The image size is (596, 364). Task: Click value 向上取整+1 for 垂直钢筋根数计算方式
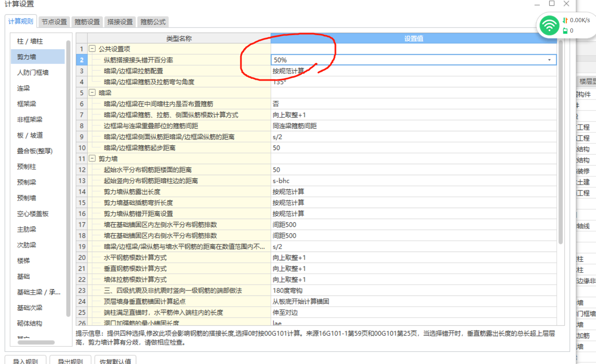[x=289, y=269]
